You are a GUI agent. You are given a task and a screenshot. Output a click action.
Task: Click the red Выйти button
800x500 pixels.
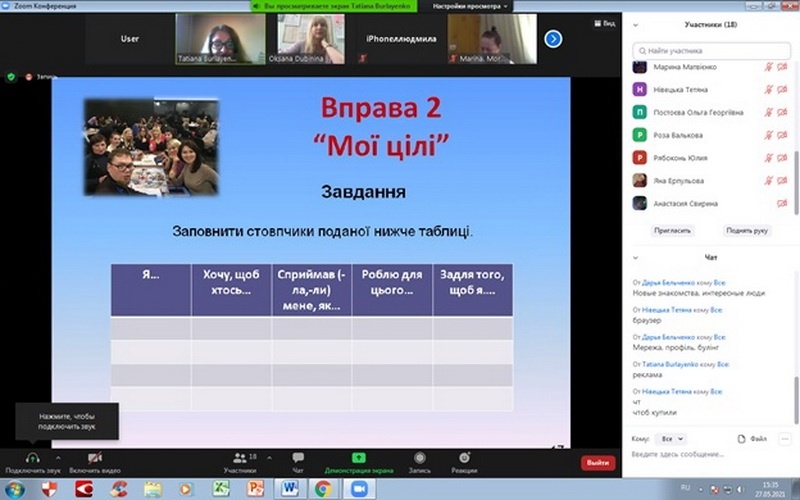(598, 463)
